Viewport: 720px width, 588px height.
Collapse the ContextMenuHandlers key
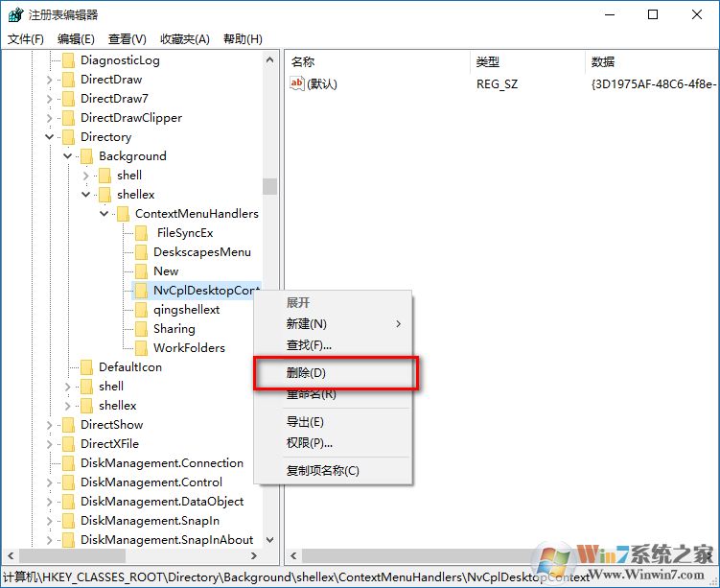(x=105, y=214)
